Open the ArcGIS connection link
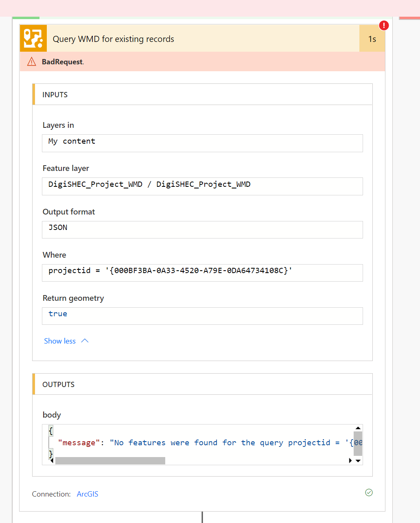Viewport: 420px width, 523px height. click(x=87, y=494)
